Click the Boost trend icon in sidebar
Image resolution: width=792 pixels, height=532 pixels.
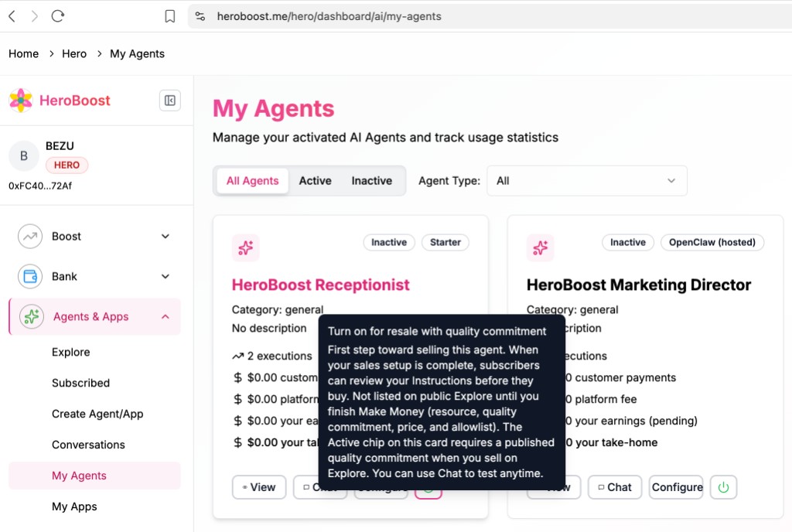30,236
